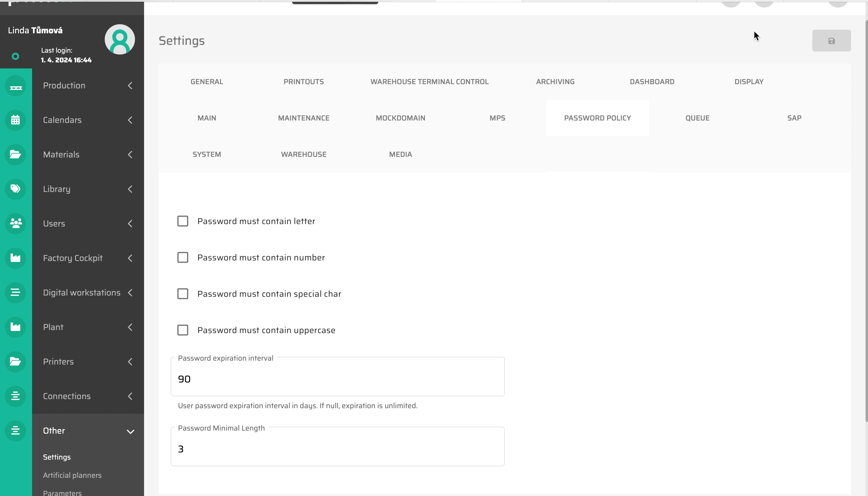Click the Users group icon

coord(16,223)
